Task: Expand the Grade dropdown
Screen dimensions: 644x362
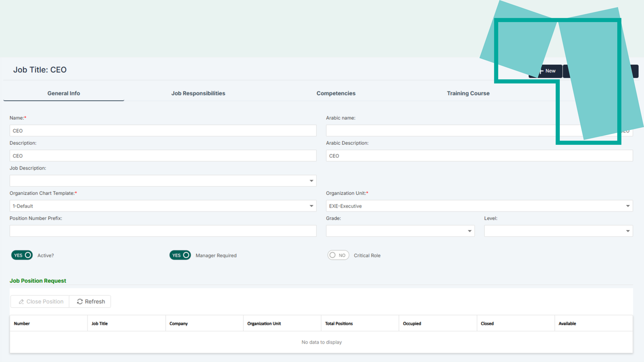Action: (469, 231)
